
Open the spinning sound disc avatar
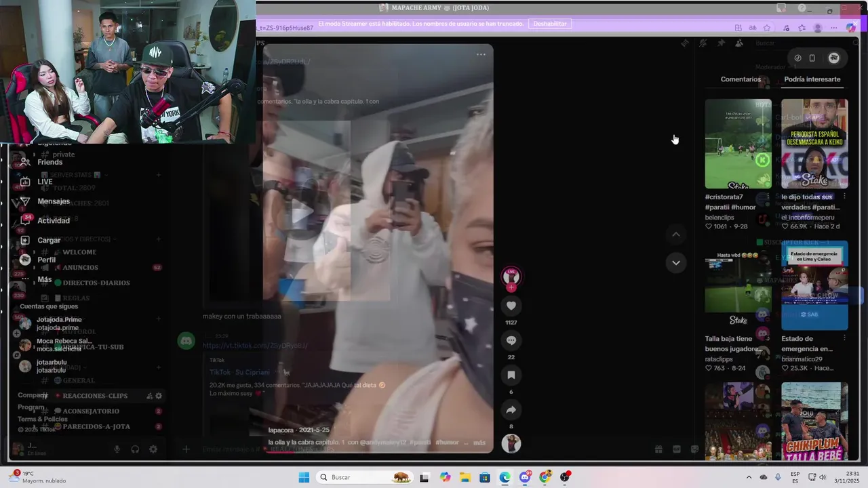pyautogui.click(x=511, y=443)
